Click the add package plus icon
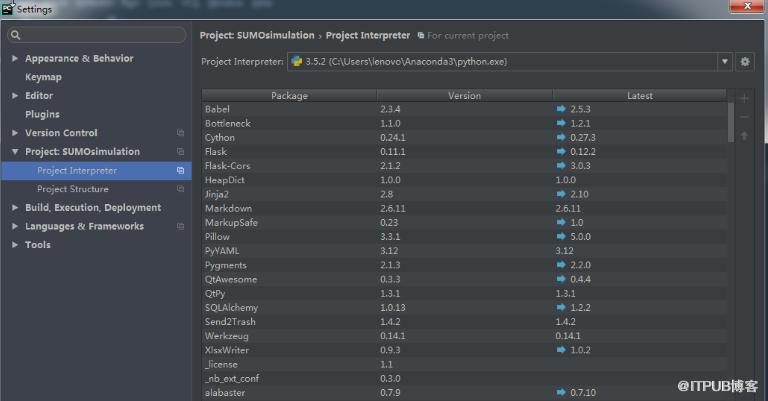 tap(744, 98)
